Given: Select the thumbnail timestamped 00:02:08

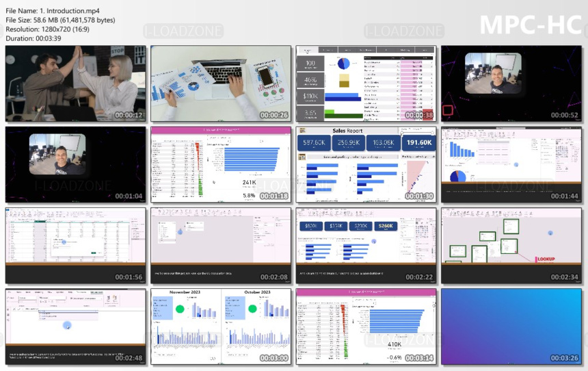Looking at the screenshot, I should [x=221, y=246].
